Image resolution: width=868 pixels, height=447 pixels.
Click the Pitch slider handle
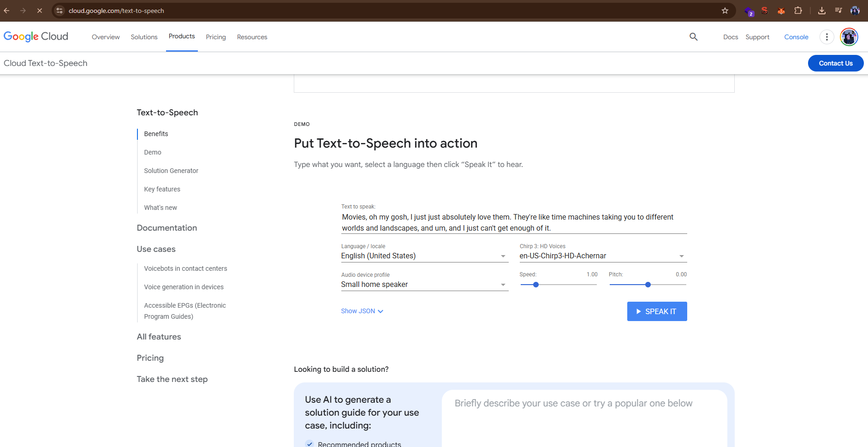click(x=648, y=285)
